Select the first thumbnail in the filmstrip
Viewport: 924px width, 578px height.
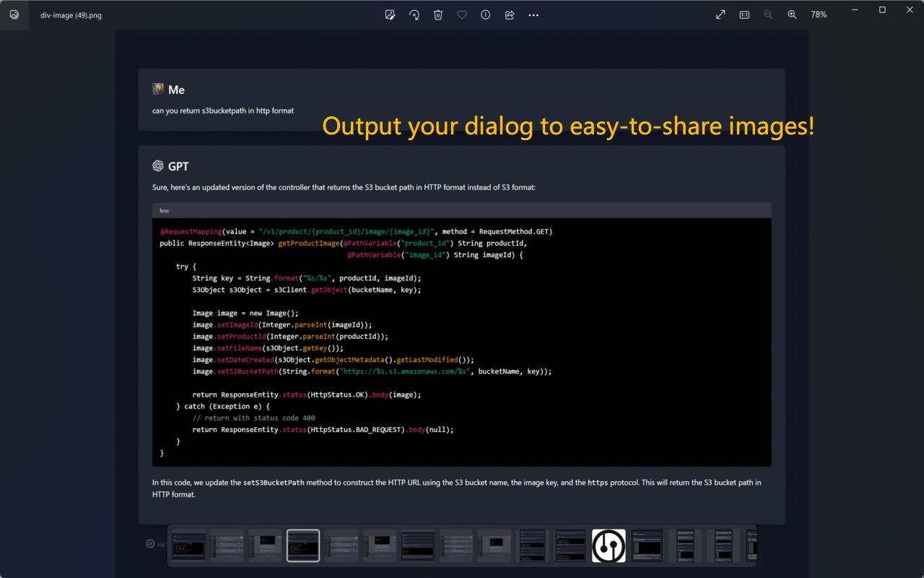190,545
